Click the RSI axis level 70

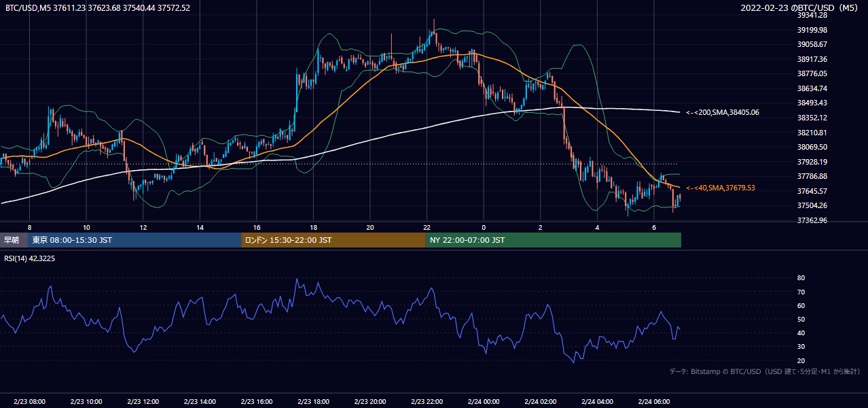coord(801,292)
